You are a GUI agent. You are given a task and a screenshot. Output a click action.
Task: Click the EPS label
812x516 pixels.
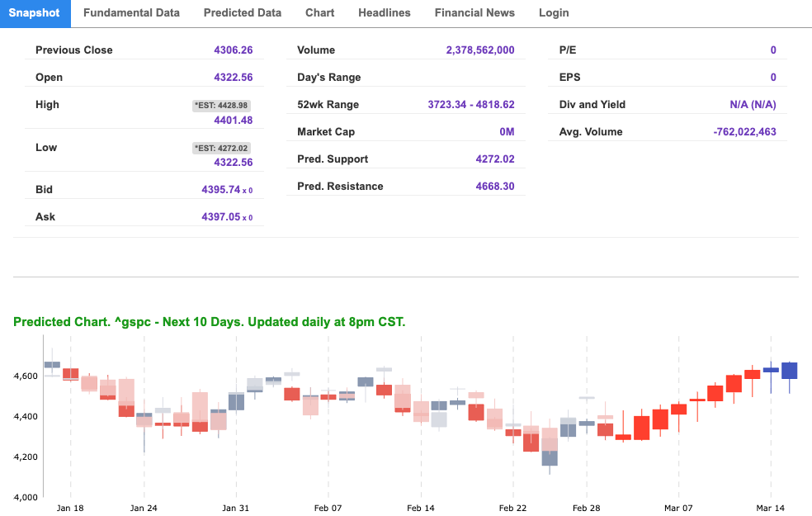569,77
